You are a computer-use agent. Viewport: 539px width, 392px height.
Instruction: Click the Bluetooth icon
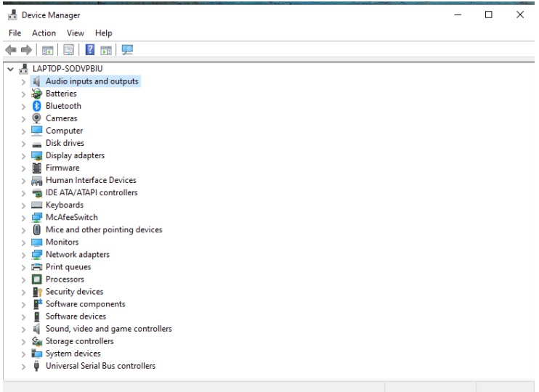pyautogui.click(x=36, y=106)
